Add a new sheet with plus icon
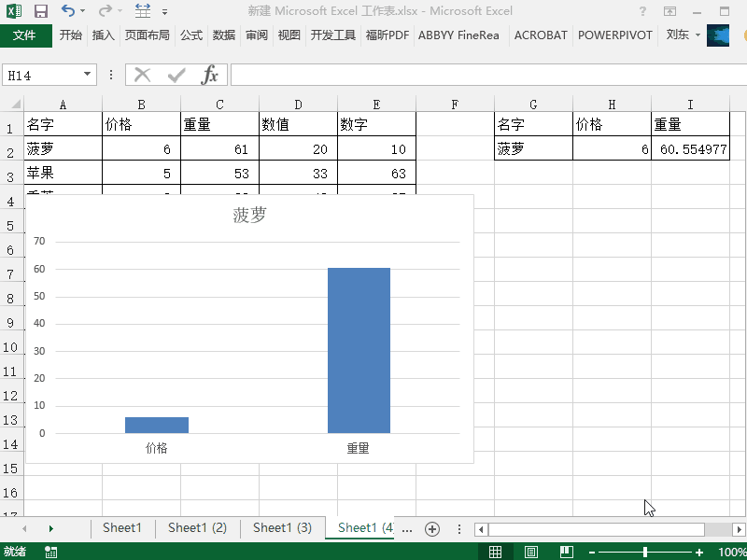Viewport: 747px width, 560px height. tap(432, 528)
